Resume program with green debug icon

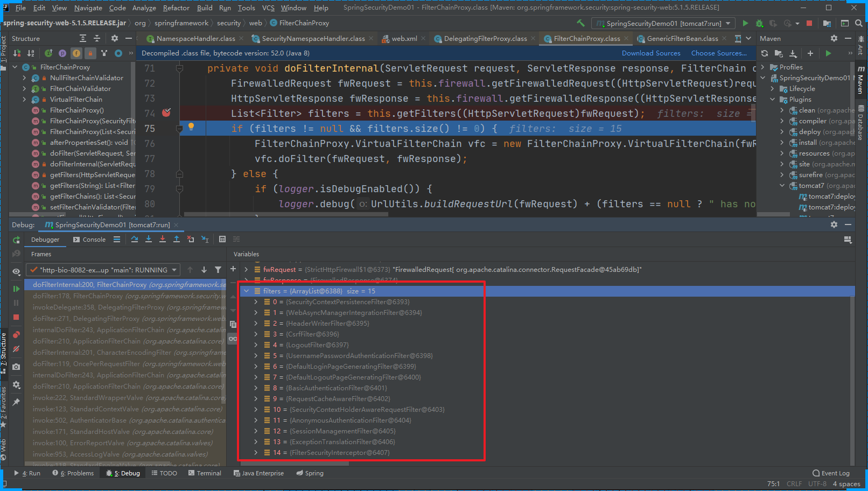pyautogui.click(x=16, y=289)
